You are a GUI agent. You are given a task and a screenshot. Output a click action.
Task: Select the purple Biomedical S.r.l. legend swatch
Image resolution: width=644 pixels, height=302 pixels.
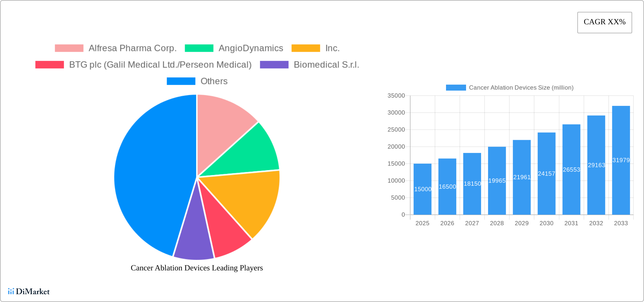tap(273, 64)
